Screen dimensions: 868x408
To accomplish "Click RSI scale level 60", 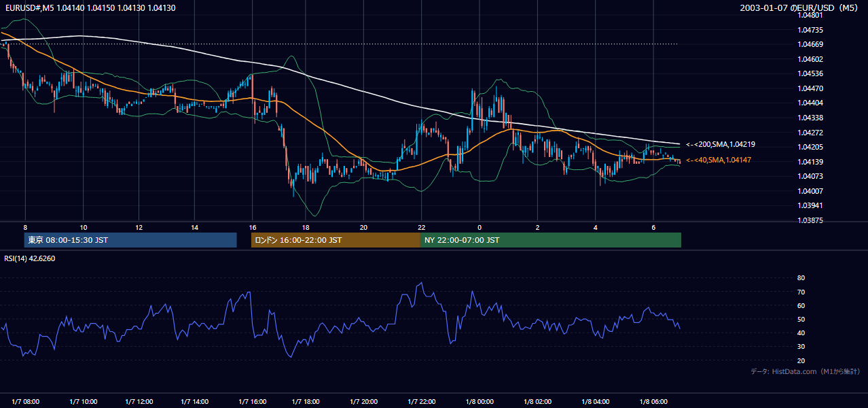I will [x=801, y=305].
